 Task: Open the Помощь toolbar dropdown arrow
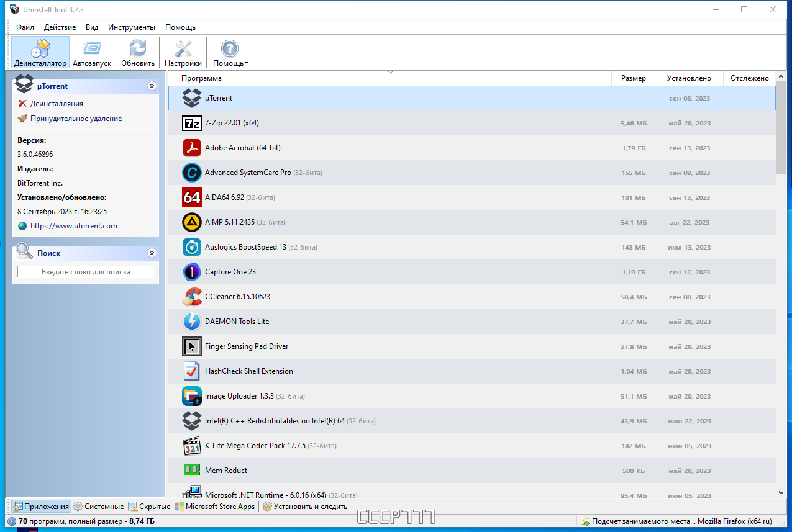(x=247, y=63)
